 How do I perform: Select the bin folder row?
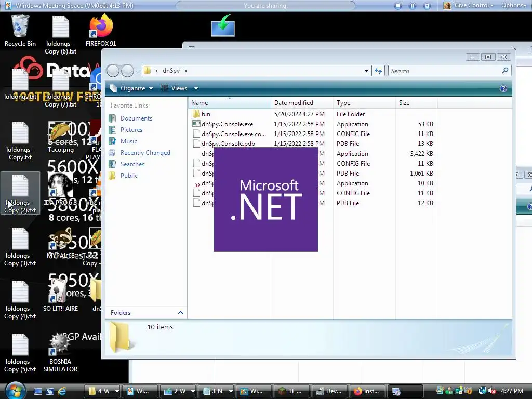point(313,114)
